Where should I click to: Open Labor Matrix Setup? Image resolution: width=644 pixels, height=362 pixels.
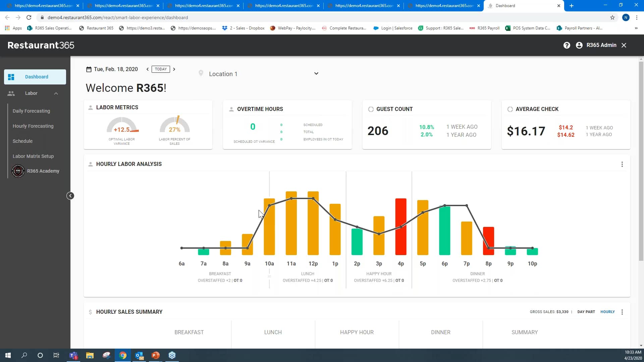(x=33, y=156)
